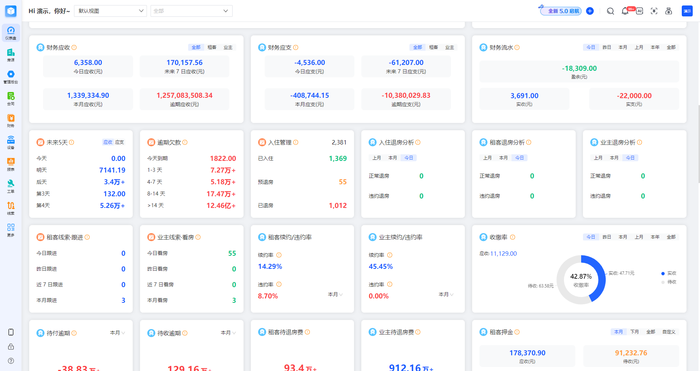This screenshot has width=700, height=371.
Task: Click info icon beside 逾期欠款 title
Action: pos(185,142)
